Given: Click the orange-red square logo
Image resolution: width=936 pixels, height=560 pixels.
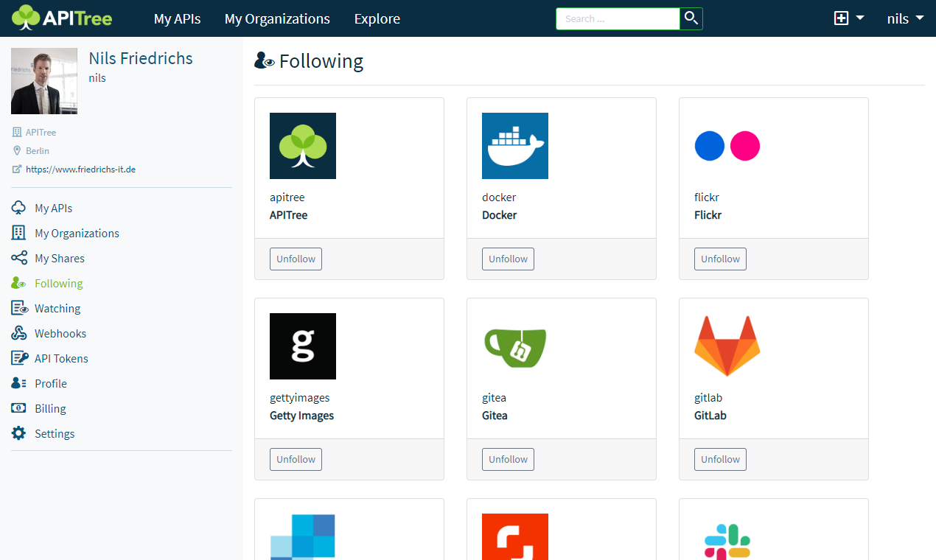Looking at the screenshot, I should (x=515, y=536).
